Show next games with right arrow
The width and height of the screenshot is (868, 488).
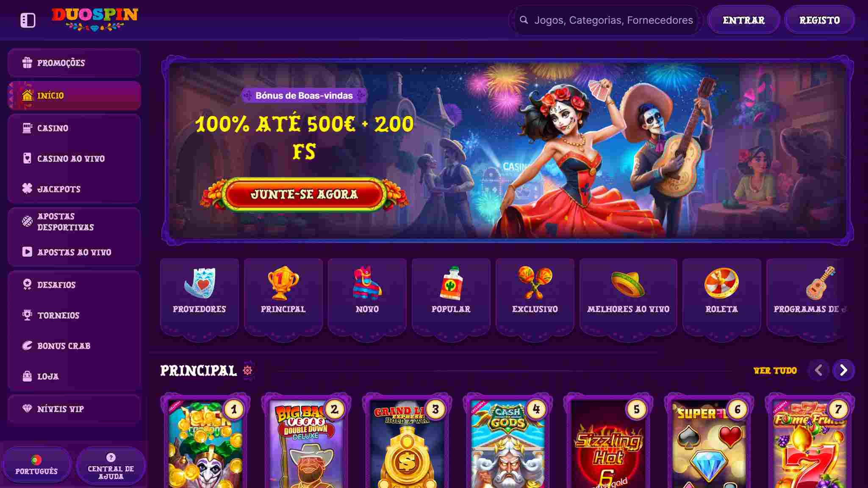point(843,370)
